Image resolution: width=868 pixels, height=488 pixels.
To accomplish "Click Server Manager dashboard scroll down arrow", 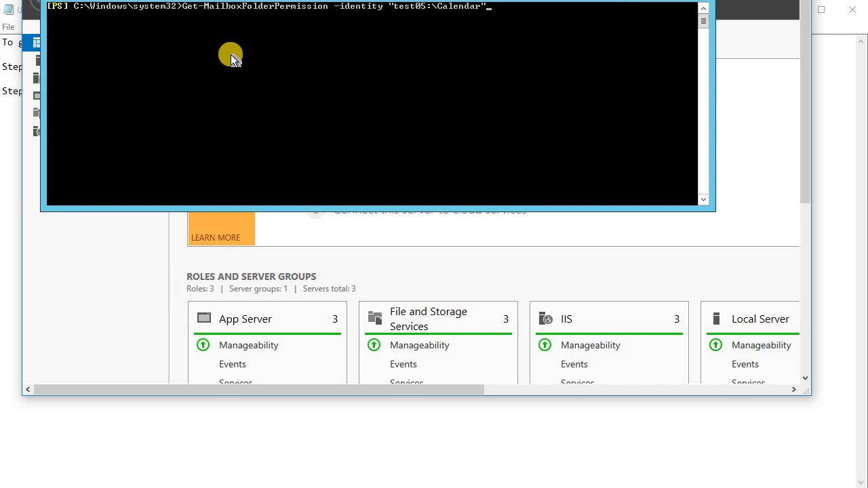I will coord(805,378).
